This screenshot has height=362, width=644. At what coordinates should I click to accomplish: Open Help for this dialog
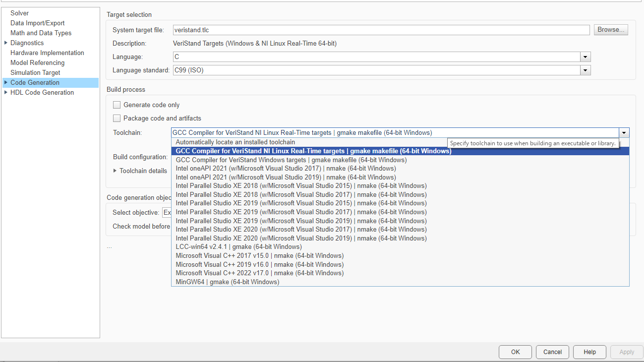(589, 352)
